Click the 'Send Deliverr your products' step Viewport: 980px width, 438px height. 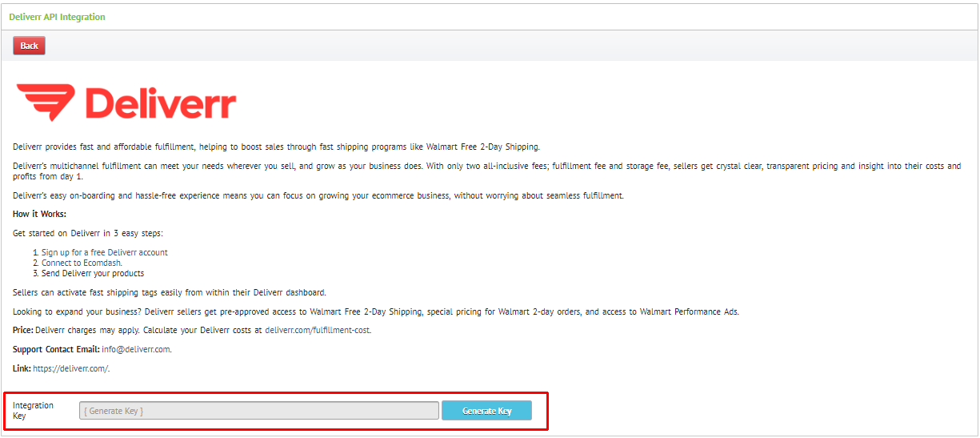[93, 273]
